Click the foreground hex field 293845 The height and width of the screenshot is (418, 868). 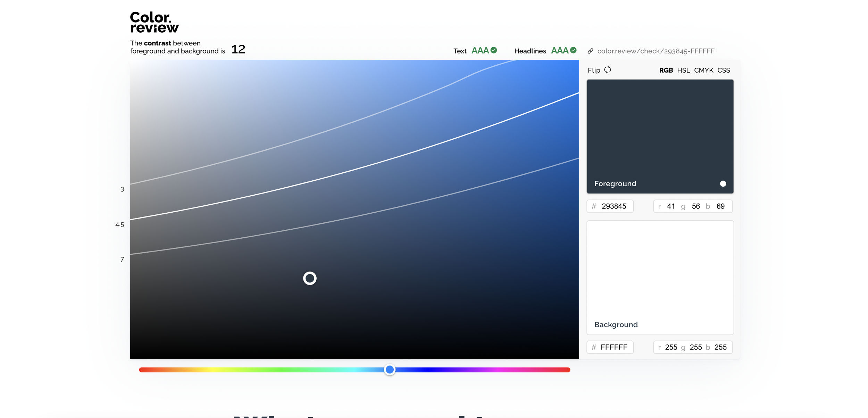(x=614, y=206)
